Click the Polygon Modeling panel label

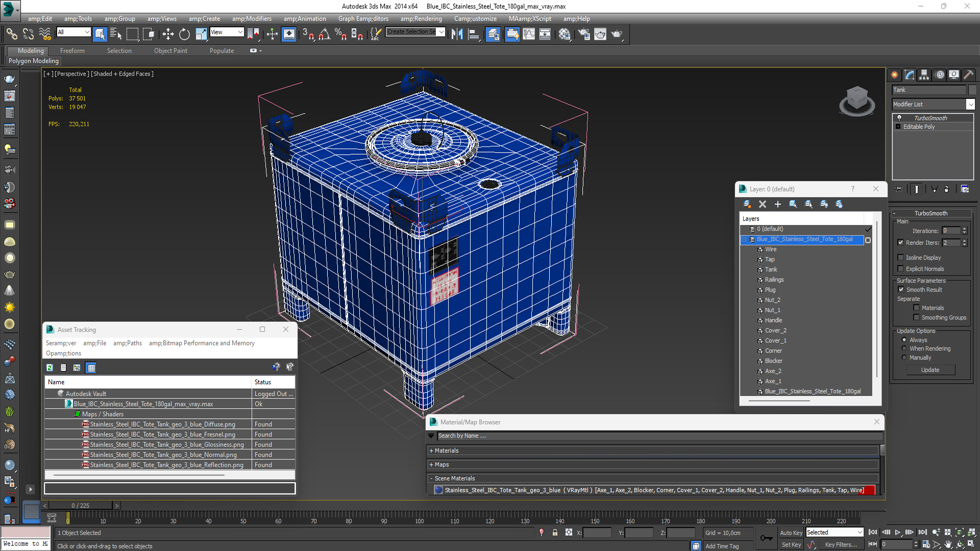click(34, 61)
